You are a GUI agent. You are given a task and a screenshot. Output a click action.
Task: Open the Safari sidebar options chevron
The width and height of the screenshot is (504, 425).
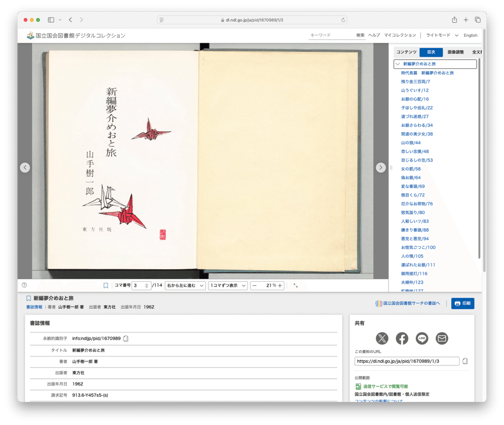(x=60, y=20)
